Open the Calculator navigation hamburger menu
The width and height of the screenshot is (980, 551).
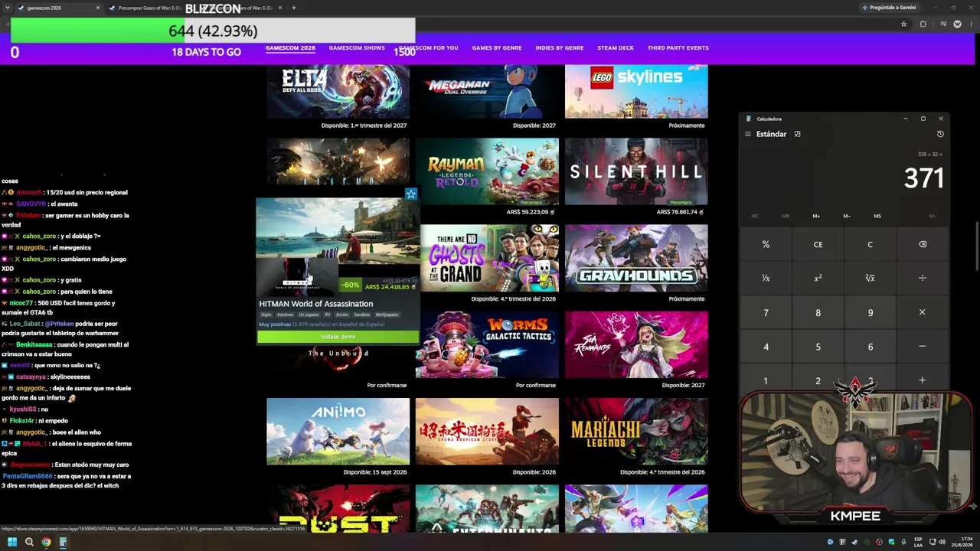[x=748, y=134]
